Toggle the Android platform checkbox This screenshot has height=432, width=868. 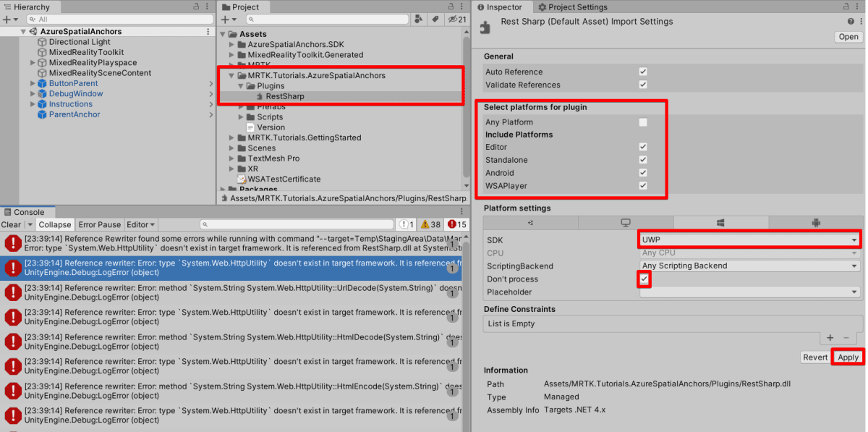pyautogui.click(x=643, y=173)
